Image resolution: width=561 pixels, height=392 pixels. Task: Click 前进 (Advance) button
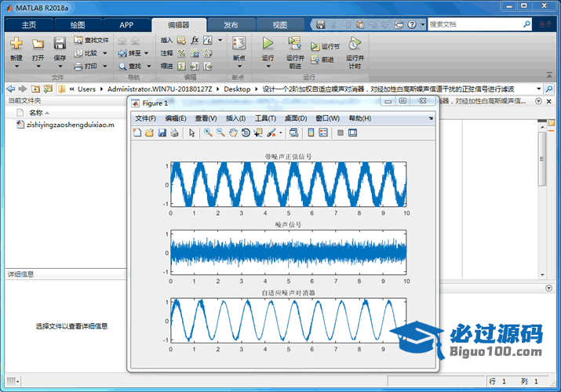pyautogui.click(x=322, y=60)
